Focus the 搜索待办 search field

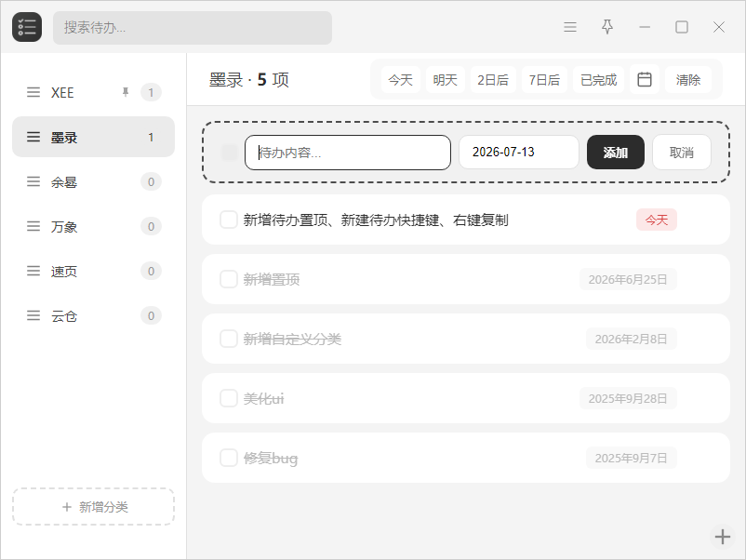coord(193,28)
